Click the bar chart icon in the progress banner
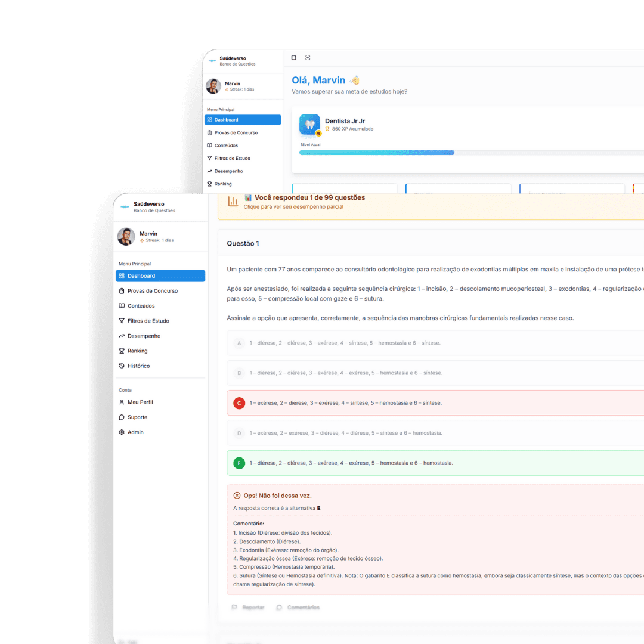Viewport: 644px width, 644px height. tap(233, 202)
